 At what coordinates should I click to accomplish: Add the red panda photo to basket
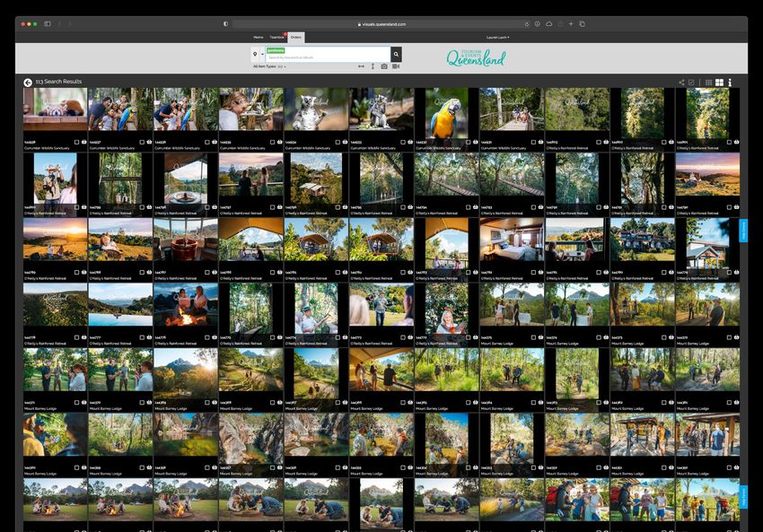(84, 142)
